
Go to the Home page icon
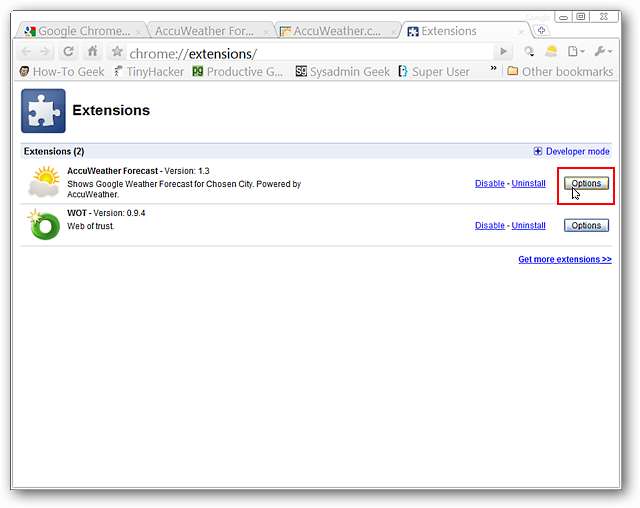point(93,51)
